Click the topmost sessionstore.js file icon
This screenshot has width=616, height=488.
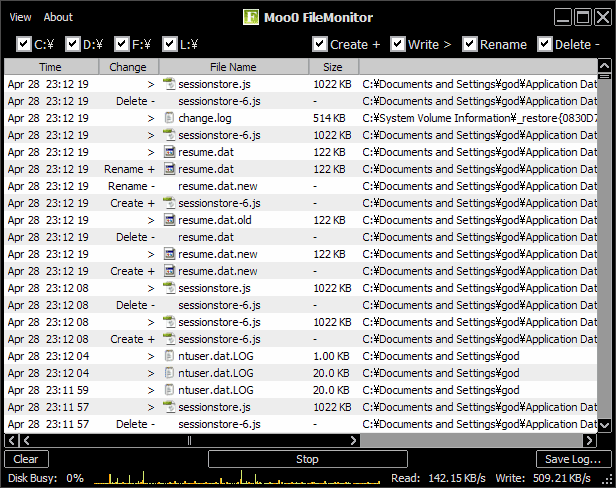point(169,84)
